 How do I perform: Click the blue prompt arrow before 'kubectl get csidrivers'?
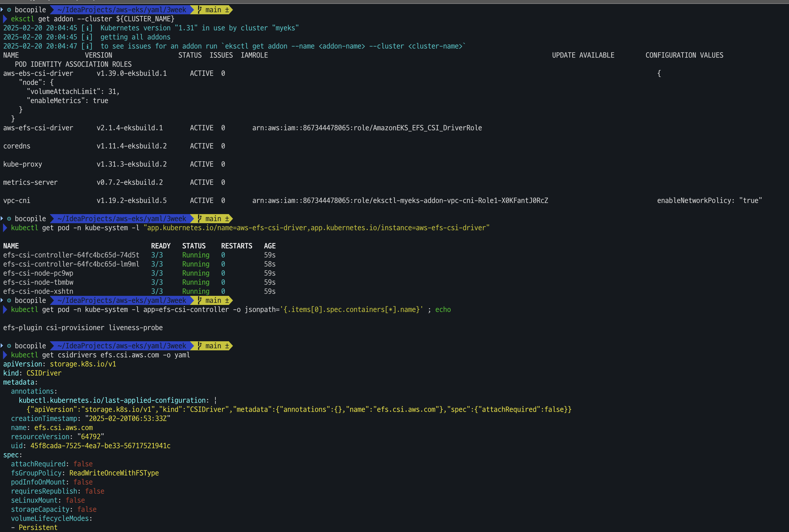point(5,355)
